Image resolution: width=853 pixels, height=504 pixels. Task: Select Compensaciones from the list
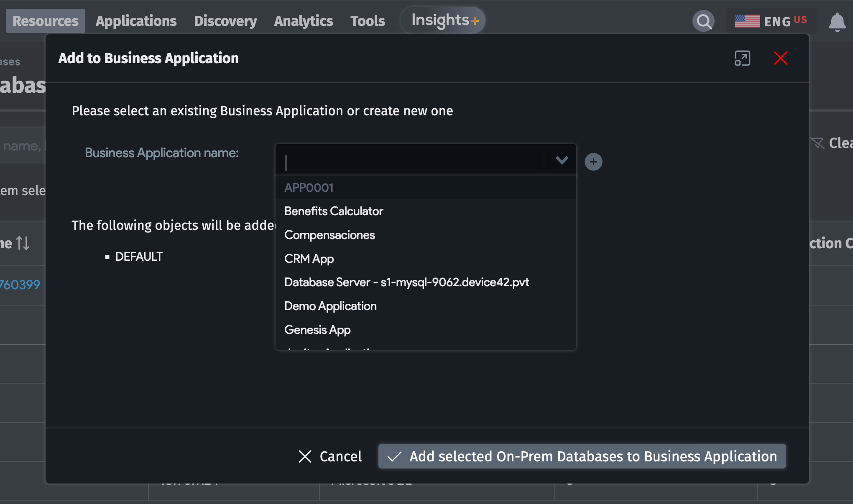329,235
